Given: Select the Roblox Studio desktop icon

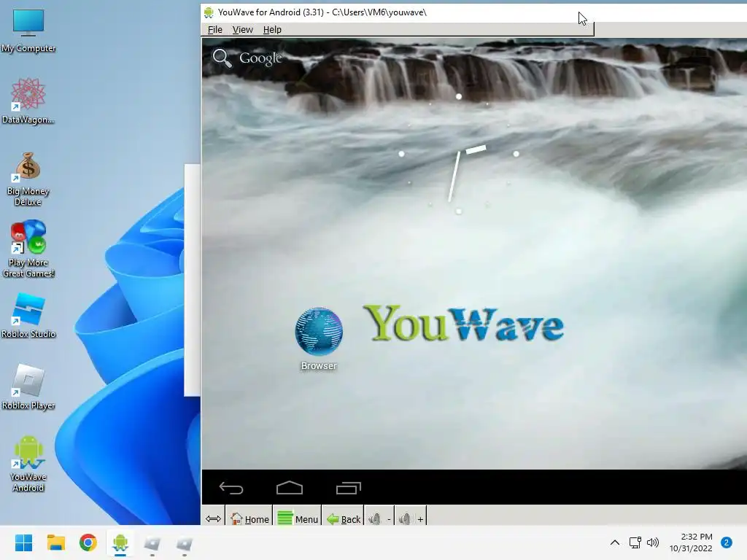Looking at the screenshot, I should (x=28, y=316).
